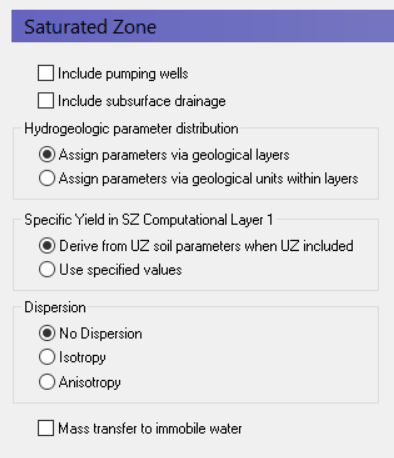Click the 'Anisotropy' text label
The image size is (394, 458).
pyautogui.click(x=90, y=382)
